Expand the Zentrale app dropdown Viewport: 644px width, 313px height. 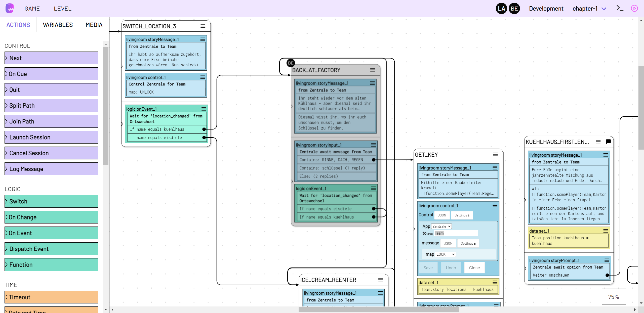pyautogui.click(x=441, y=226)
